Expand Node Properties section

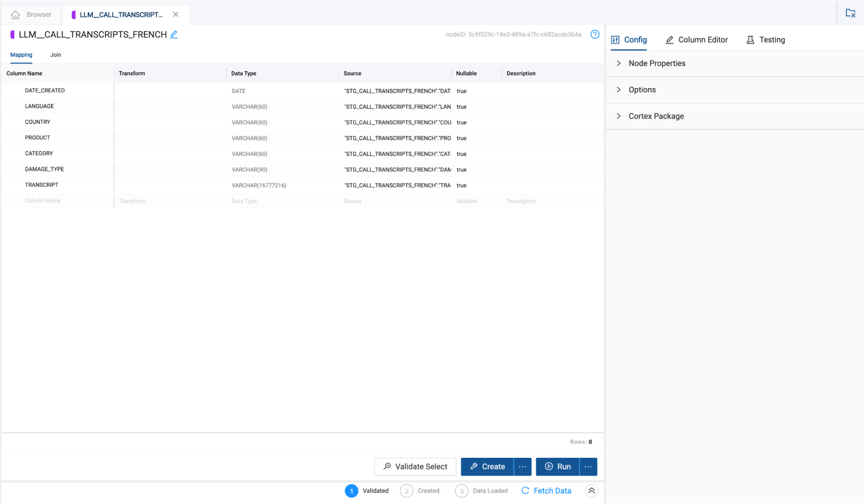click(x=657, y=63)
